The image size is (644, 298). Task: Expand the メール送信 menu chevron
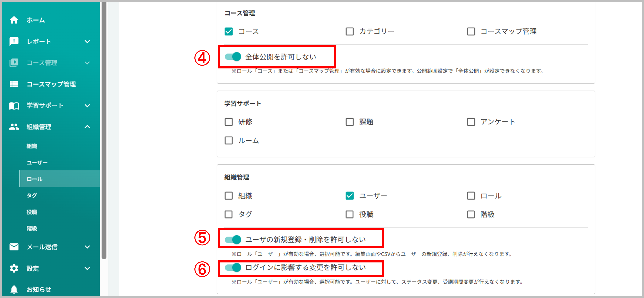point(87,247)
